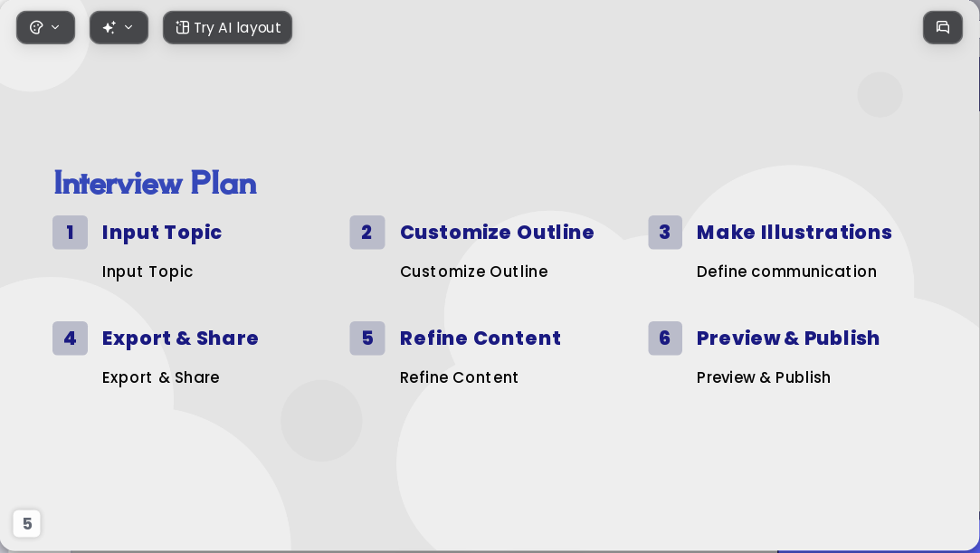Open the AI sparkle tools dropdown

click(x=119, y=27)
